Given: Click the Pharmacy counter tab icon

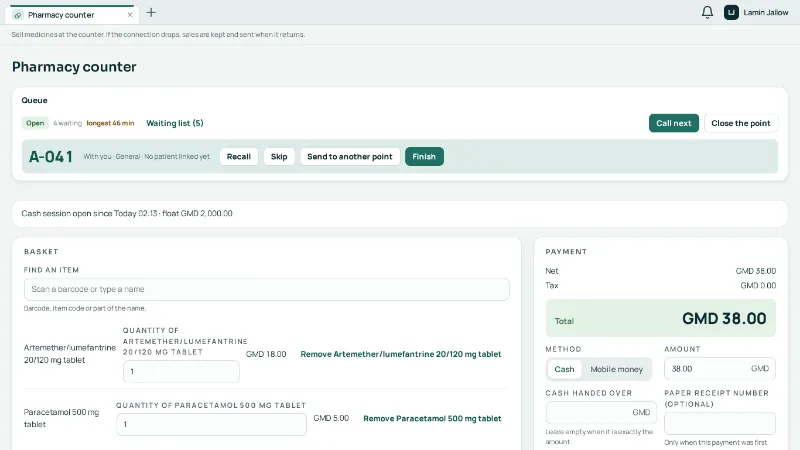Looking at the screenshot, I should [18, 15].
